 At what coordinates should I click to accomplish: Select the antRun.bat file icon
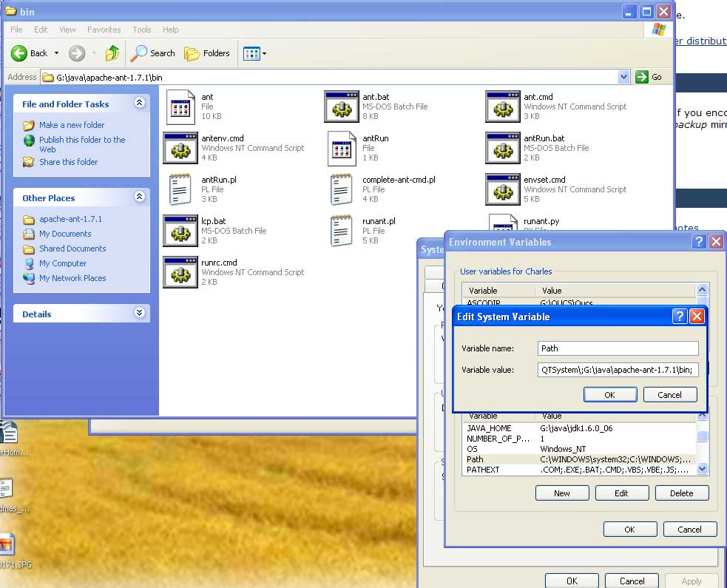tap(503, 148)
